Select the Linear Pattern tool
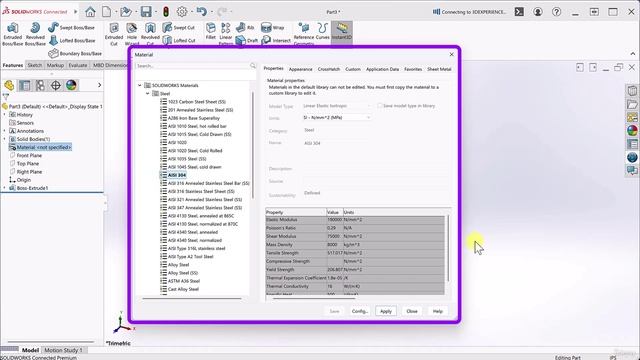The image size is (640, 360). coord(226,33)
